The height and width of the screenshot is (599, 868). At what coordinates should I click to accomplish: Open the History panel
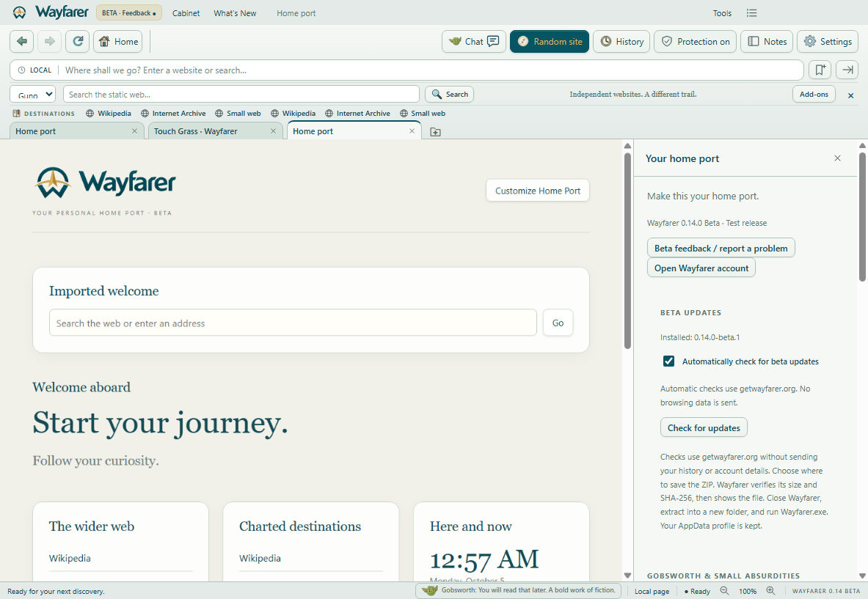[621, 42]
